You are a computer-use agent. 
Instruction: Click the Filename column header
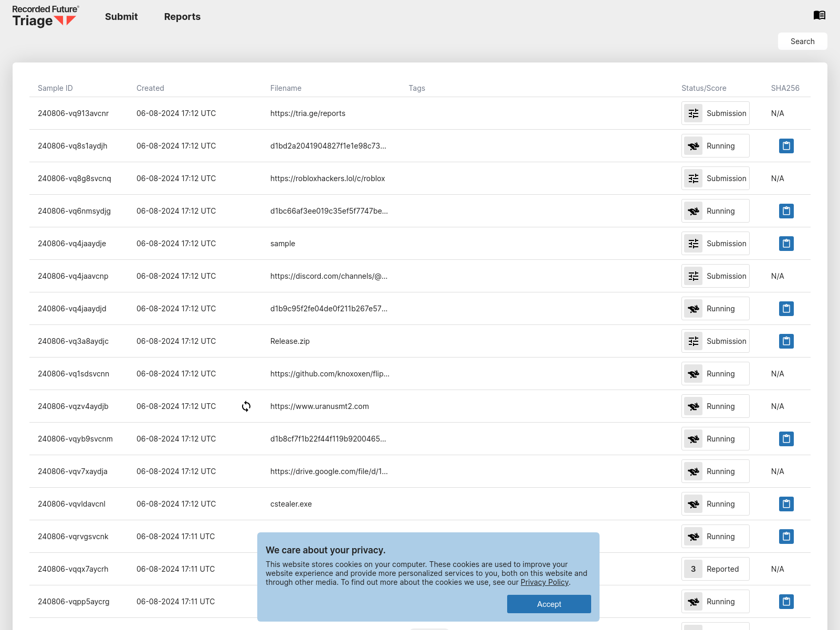pyautogui.click(x=286, y=88)
